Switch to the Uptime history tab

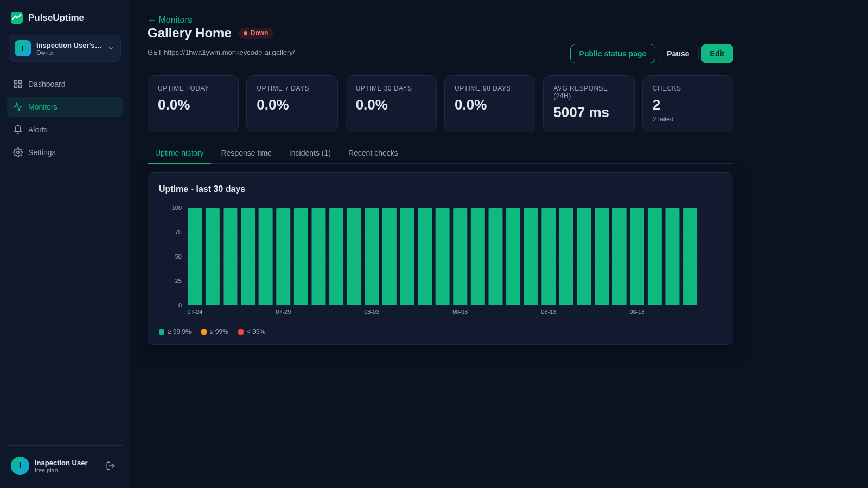pyautogui.click(x=179, y=153)
